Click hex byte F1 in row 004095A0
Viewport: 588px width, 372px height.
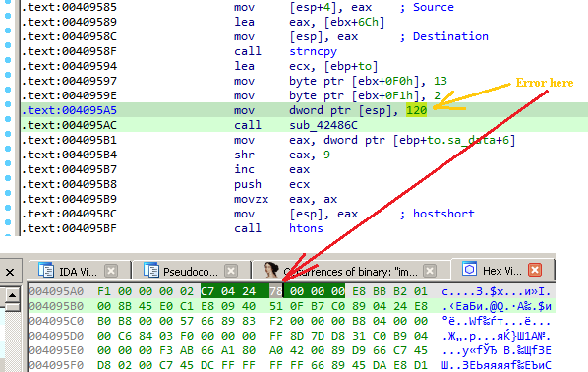(104, 291)
